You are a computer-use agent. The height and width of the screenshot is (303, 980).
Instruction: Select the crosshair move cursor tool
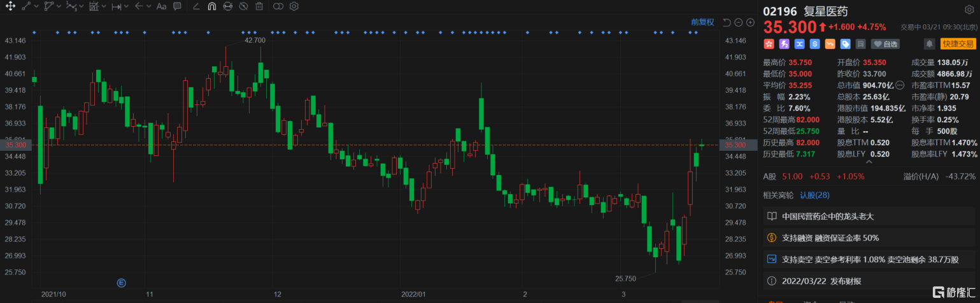[10, 6]
